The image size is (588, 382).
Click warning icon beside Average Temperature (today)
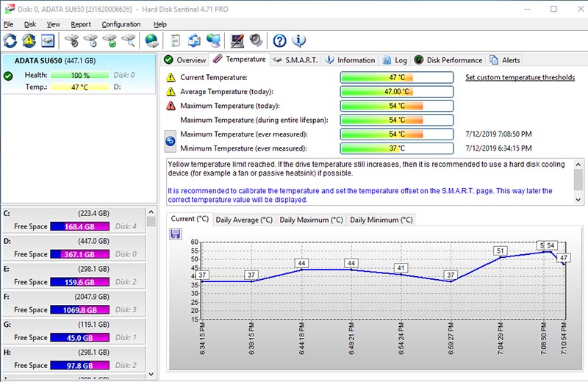171,92
